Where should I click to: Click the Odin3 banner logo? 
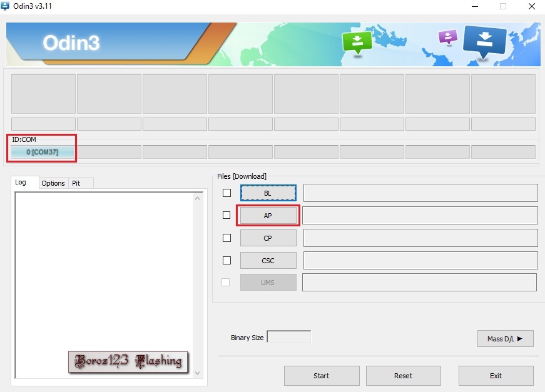(x=71, y=43)
